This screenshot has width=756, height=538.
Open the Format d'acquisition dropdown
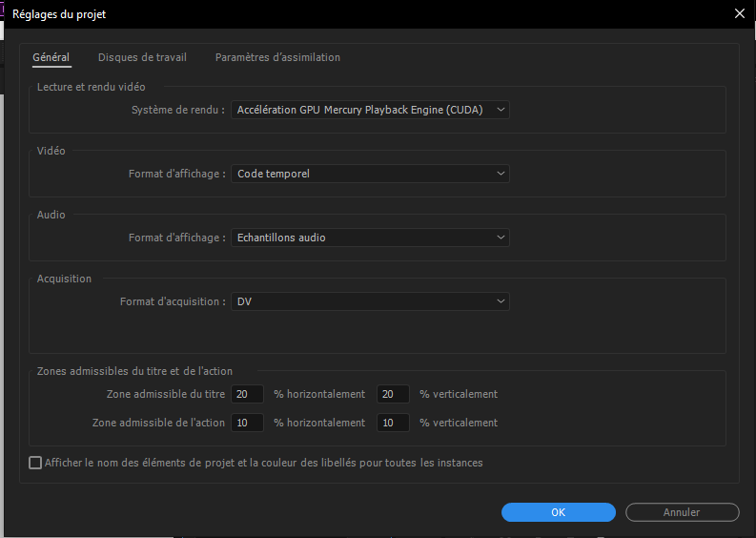(370, 301)
